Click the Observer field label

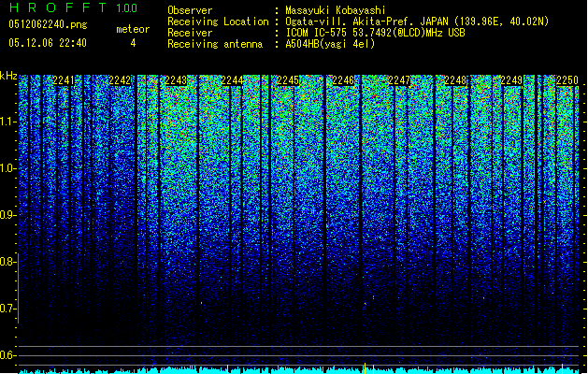(x=190, y=10)
